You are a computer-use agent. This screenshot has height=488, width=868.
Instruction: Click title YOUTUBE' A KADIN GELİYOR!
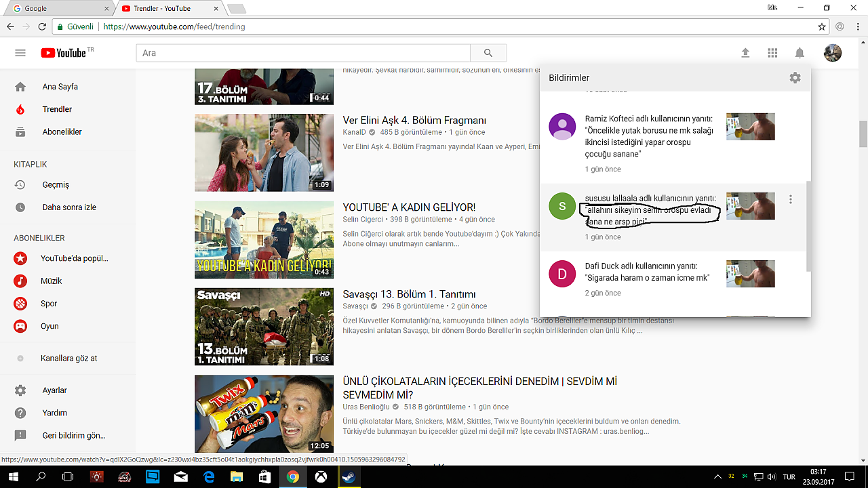[x=409, y=207]
